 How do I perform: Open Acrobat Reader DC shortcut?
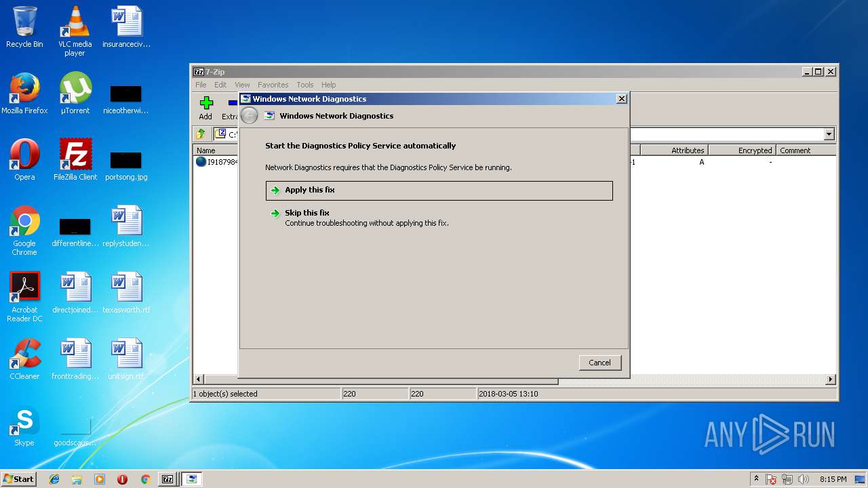(x=24, y=297)
